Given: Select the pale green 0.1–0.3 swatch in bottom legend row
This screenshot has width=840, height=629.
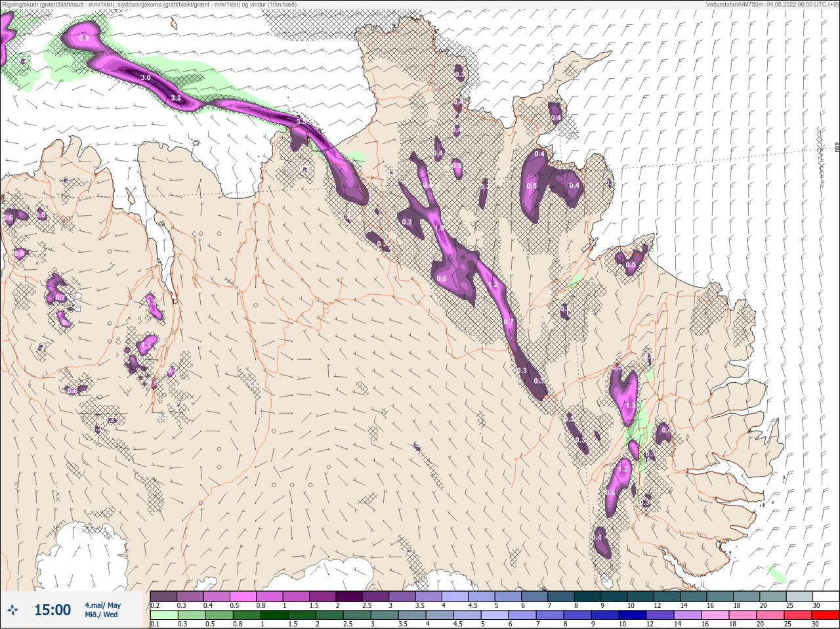Looking at the screenshot, I should (x=163, y=615).
